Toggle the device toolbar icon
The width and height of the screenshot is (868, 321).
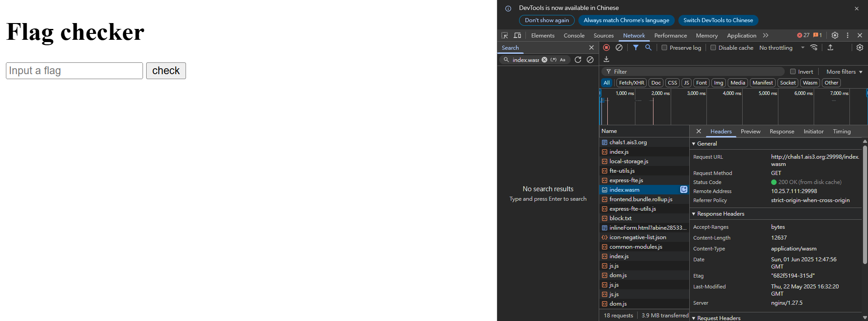tap(517, 35)
